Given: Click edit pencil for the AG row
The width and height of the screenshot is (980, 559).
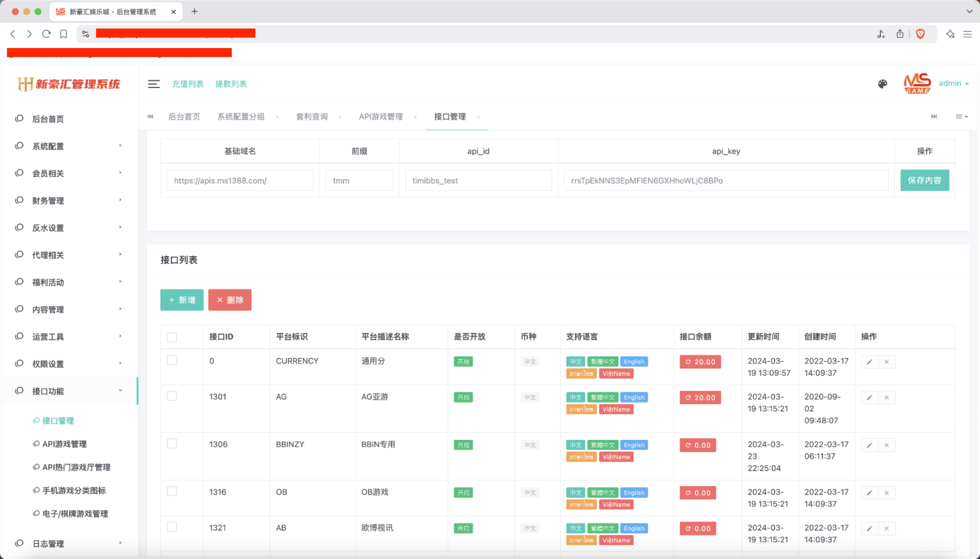Looking at the screenshot, I should point(869,397).
